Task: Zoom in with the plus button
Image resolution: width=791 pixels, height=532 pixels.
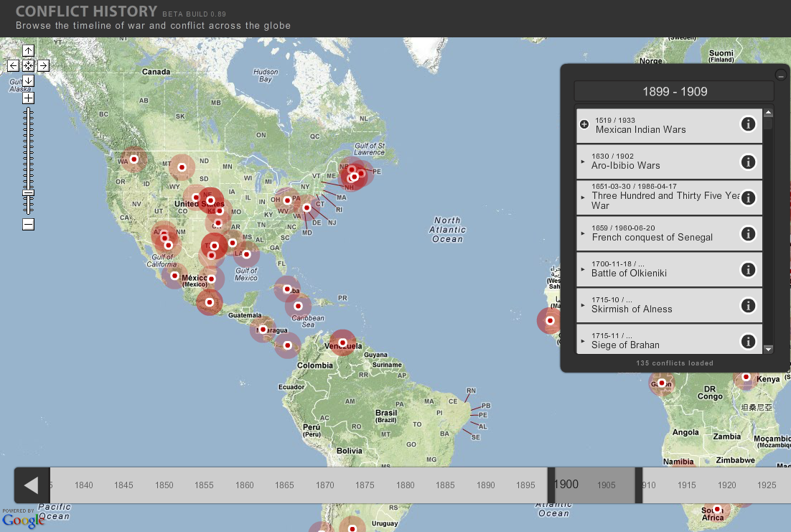Action: [x=28, y=98]
